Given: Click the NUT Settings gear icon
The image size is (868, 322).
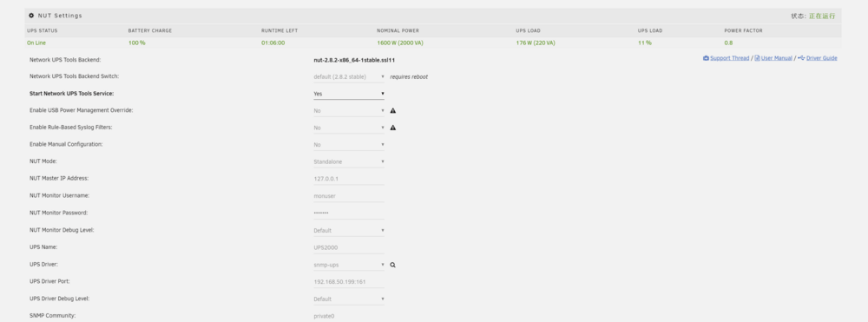Looking at the screenshot, I should click(31, 16).
